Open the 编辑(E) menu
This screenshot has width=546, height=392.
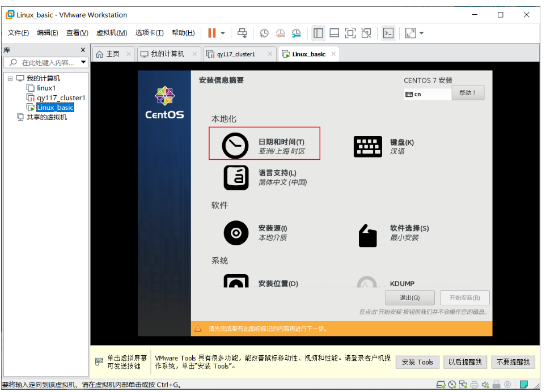(x=48, y=33)
